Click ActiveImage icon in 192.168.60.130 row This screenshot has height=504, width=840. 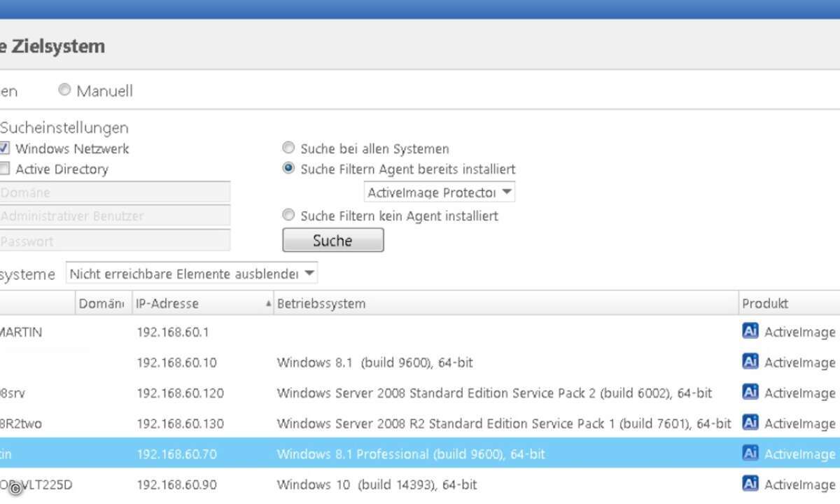(x=750, y=423)
